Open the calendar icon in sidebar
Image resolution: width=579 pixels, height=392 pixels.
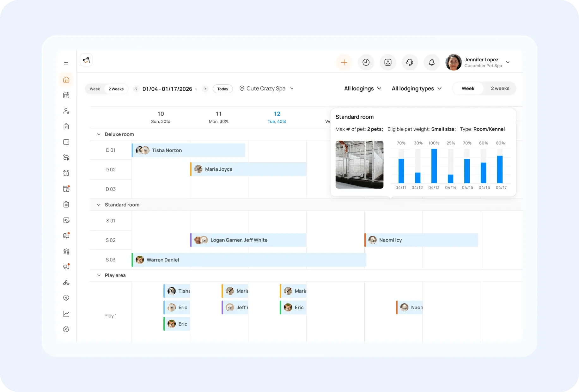pos(66,95)
